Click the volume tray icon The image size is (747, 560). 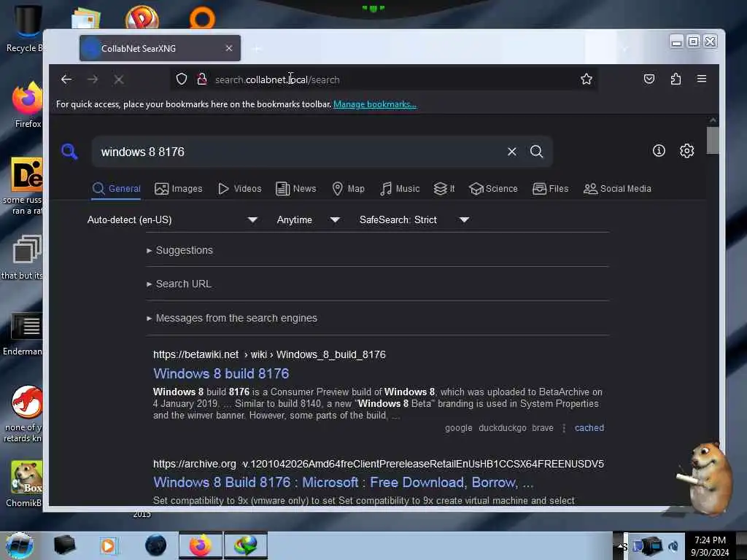(x=673, y=546)
